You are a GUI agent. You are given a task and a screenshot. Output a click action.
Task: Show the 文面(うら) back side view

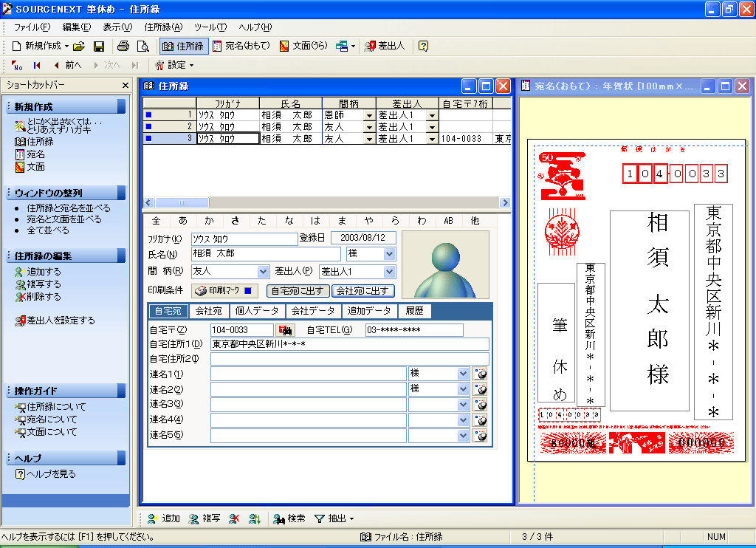point(303,47)
